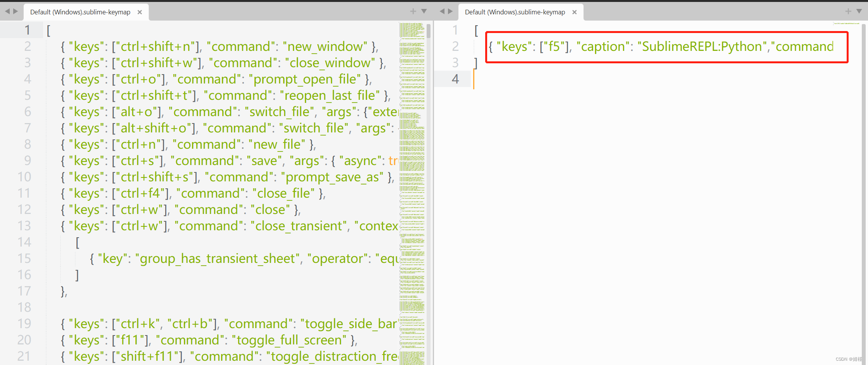868x365 pixels.
Task: Close the left pane Default (Windows).sublime-keymap tab
Action: pos(140,12)
